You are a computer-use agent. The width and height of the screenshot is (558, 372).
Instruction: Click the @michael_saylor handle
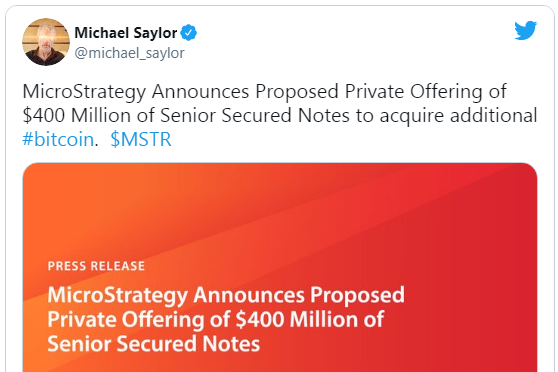(x=130, y=53)
